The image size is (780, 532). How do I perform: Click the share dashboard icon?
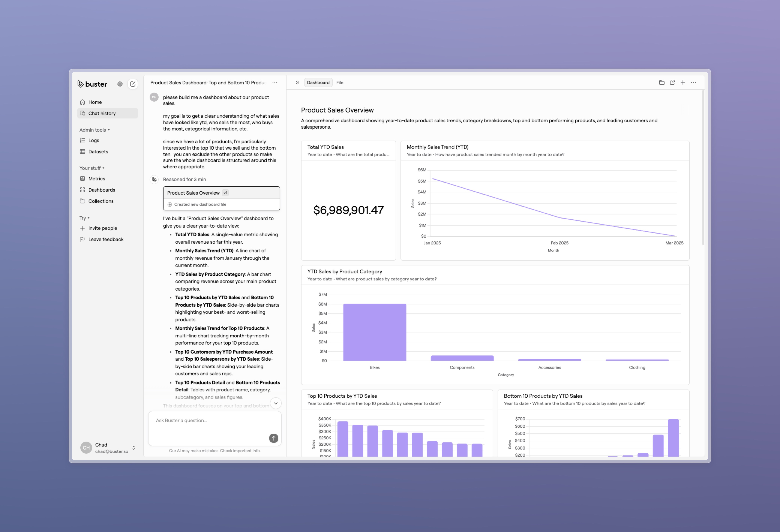(672, 82)
